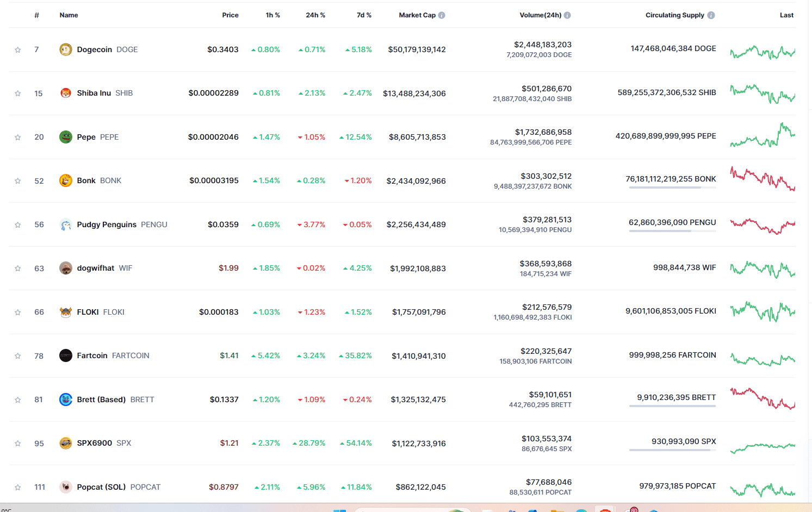Click the FLOKI coin logo
The width and height of the screenshot is (812, 512).
(65, 311)
